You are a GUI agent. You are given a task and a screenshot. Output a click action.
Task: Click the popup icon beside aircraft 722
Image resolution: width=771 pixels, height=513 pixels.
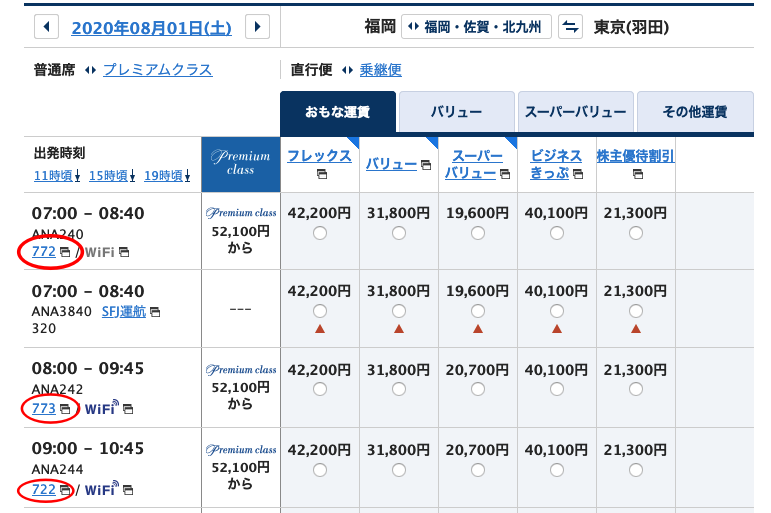65,490
